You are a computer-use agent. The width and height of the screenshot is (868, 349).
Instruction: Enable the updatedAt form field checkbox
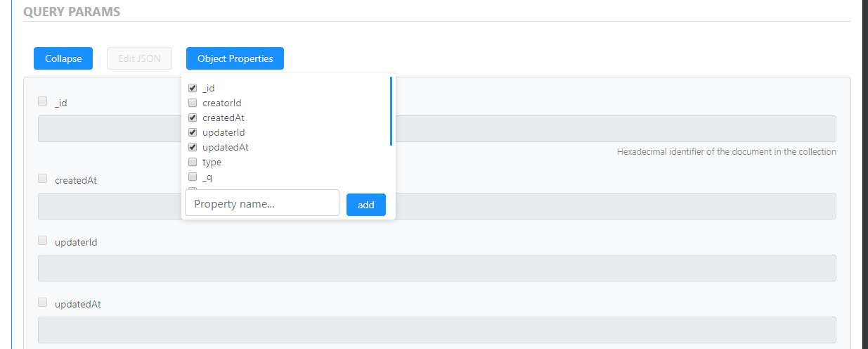click(42, 303)
